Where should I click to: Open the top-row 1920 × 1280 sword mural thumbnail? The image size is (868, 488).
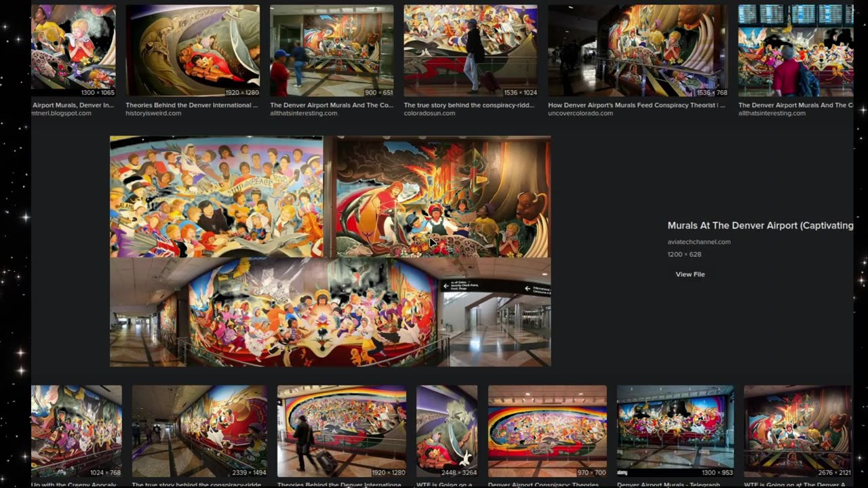tap(193, 51)
